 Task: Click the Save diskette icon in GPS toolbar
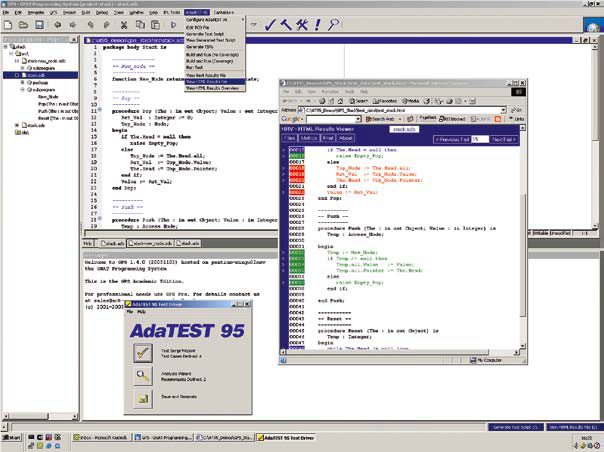point(39,25)
